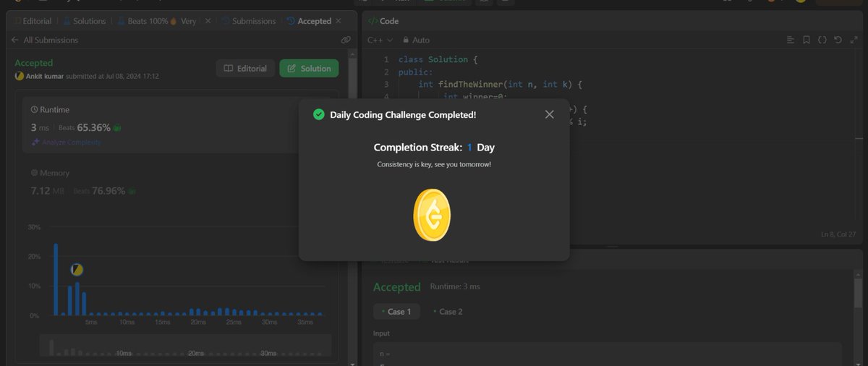The height and width of the screenshot is (366, 868).
Task: Click the curly braces icon in editor
Action: (822, 40)
